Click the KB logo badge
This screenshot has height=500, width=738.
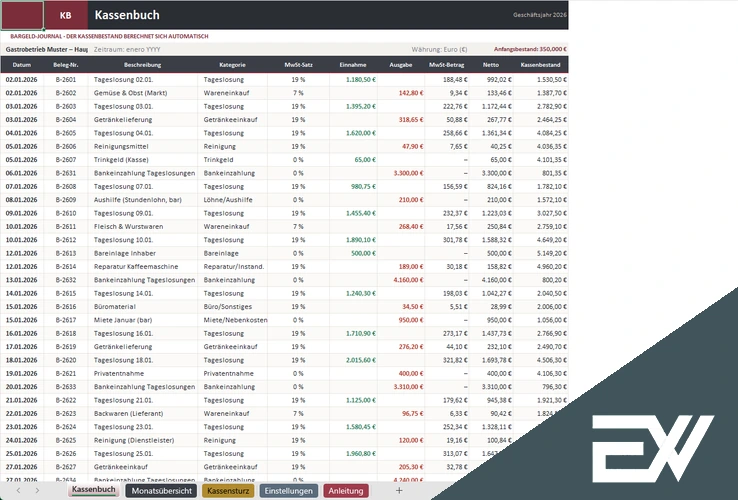coord(66,15)
